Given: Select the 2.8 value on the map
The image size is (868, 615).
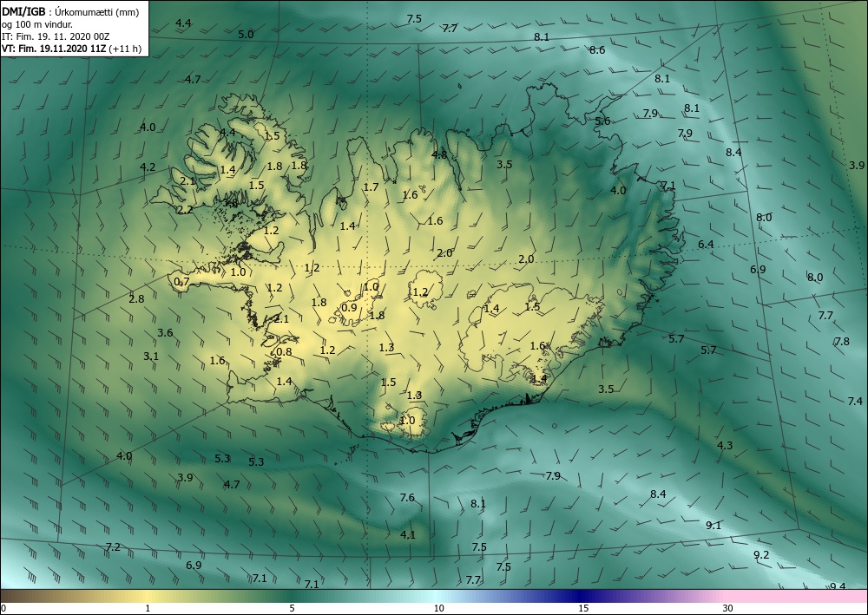Looking at the screenshot, I should coord(136,299).
